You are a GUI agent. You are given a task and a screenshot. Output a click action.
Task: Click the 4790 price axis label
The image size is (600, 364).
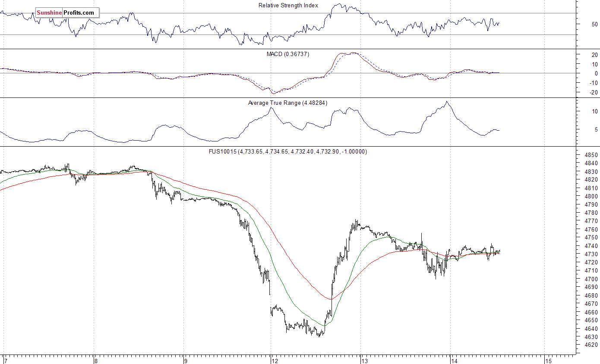pyautogui.click(x=591, y=205)
